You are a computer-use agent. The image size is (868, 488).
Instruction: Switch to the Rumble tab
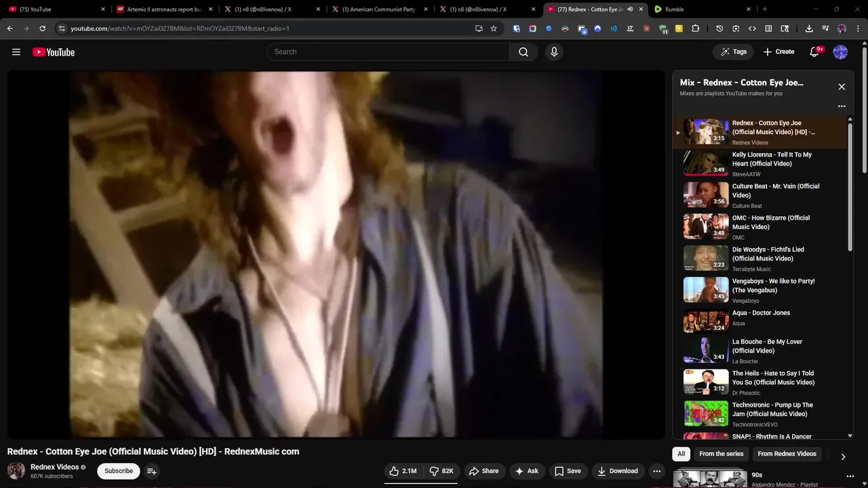(x=703, y=9)
